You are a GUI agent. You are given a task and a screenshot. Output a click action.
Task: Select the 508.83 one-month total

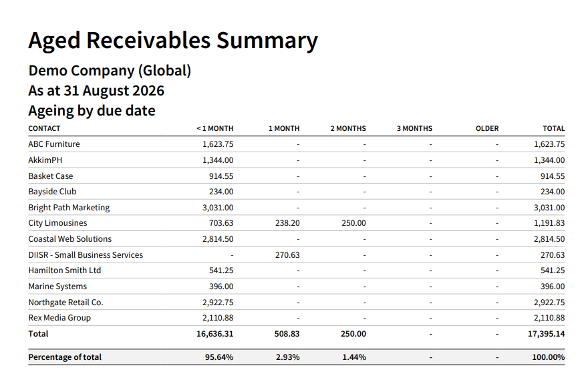point(287,334)
